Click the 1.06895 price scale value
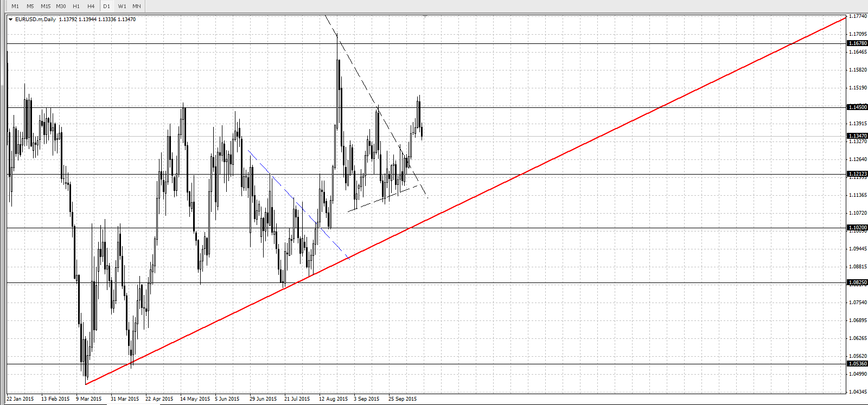The width and height of the screenshot is (868, 405). tap(858, 320)
